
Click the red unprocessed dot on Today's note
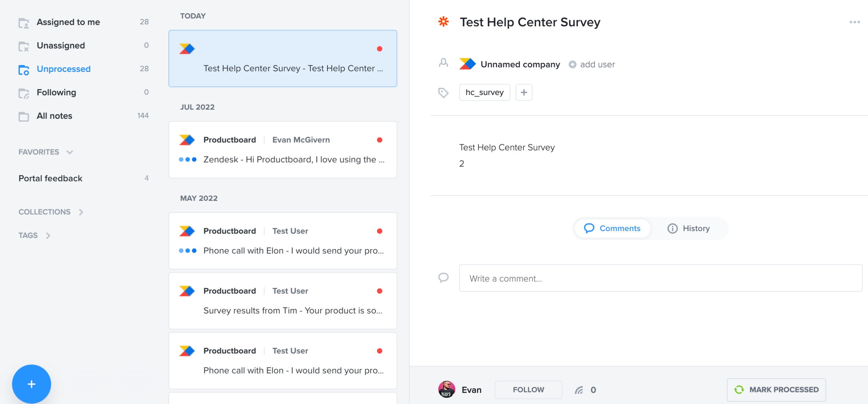[x=379, y=49]
